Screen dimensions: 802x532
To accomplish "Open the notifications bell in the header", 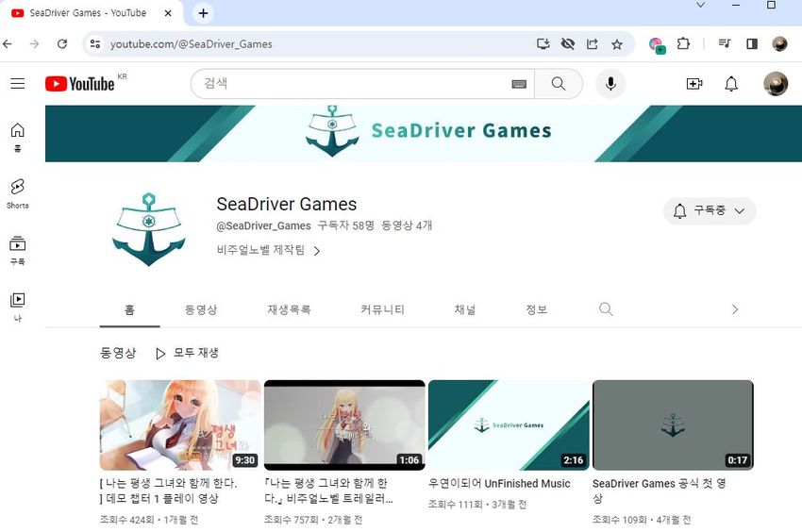I will point(731,83).
